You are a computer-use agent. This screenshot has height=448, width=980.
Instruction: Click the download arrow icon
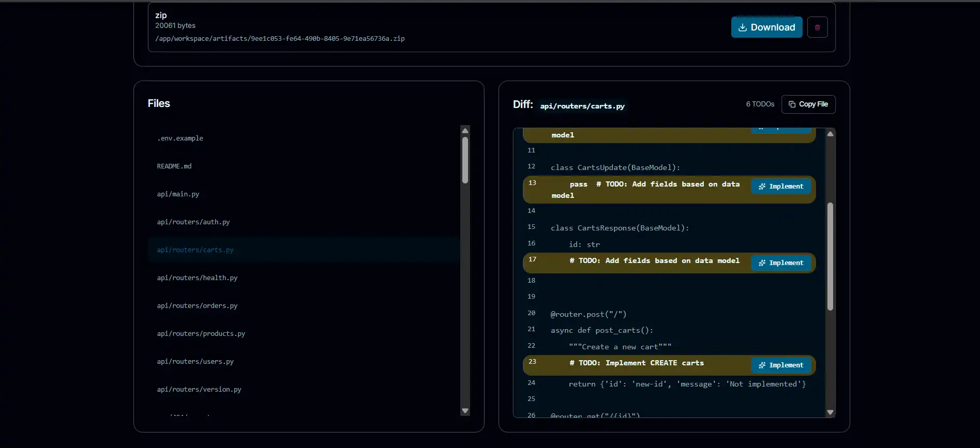point(743,27)
